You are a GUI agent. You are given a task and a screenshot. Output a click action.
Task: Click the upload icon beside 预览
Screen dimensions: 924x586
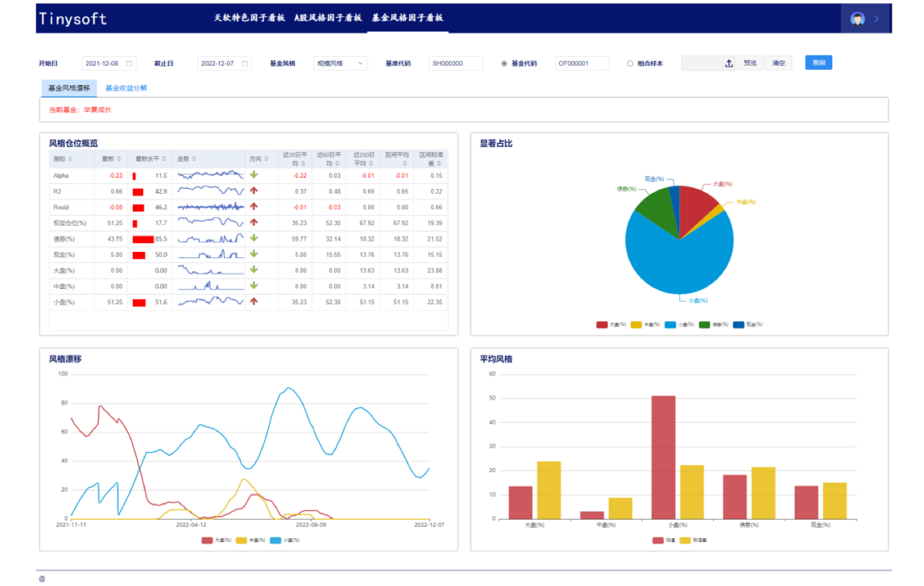(729, 64)
